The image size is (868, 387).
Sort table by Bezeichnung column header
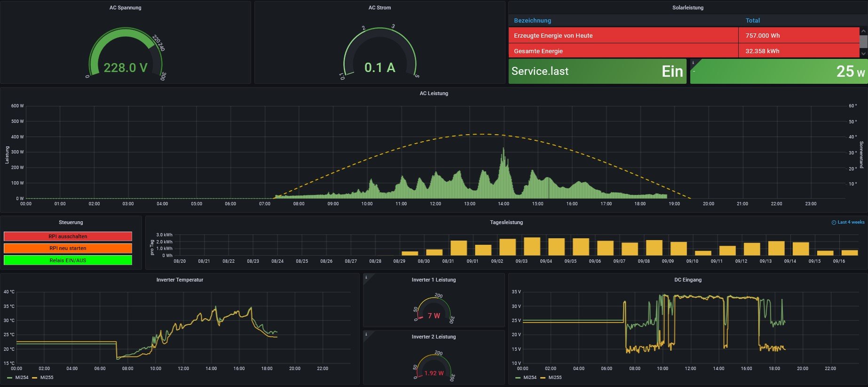tap(532, 21)
